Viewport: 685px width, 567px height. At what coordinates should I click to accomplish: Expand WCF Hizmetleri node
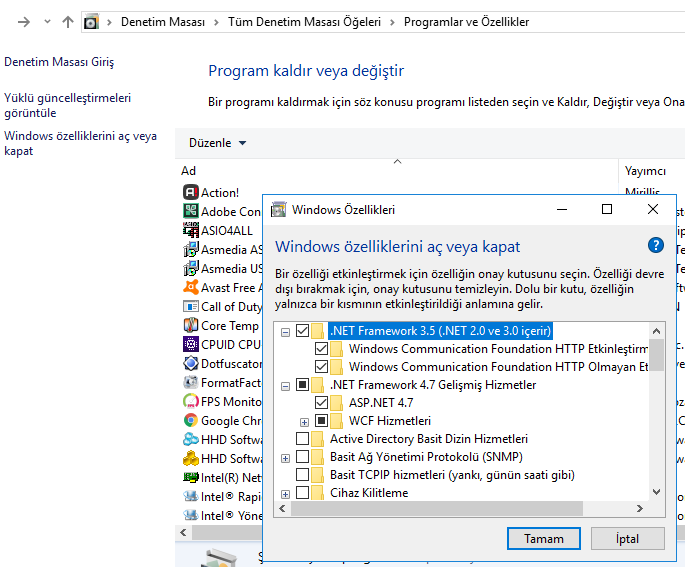pyautogui.click(x=304, y=422)
